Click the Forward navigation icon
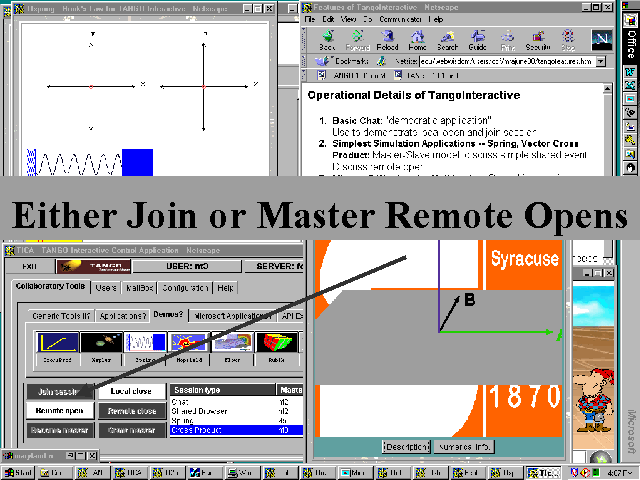The width and height of the screenshot is (640, 480). [x=358, y=40]
